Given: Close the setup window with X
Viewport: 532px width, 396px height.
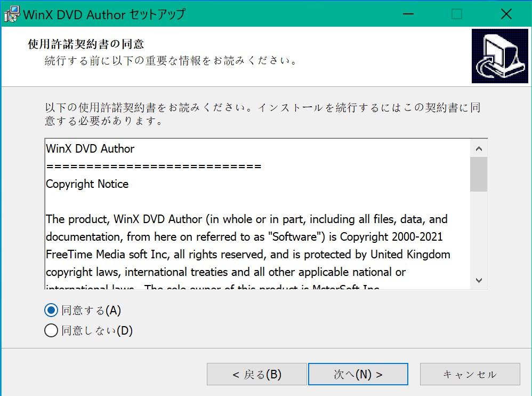Looking at the screenshot, I should (506, 14).
